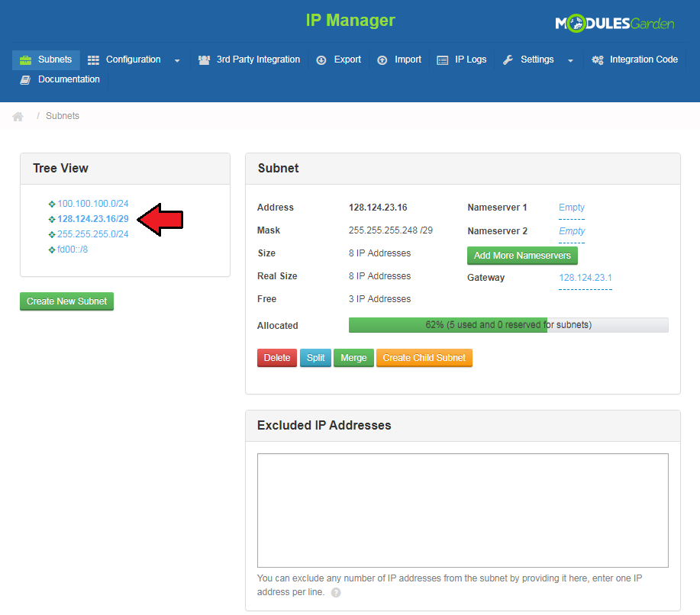Open the IP Logs menu item
This screenshot has width=700, height=615.
(462, 60)
